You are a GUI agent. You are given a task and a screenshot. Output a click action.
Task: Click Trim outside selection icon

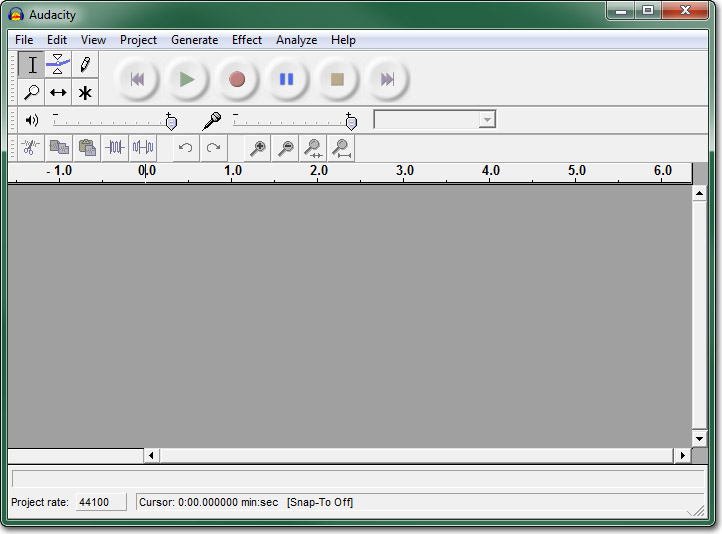coord(115,148)
